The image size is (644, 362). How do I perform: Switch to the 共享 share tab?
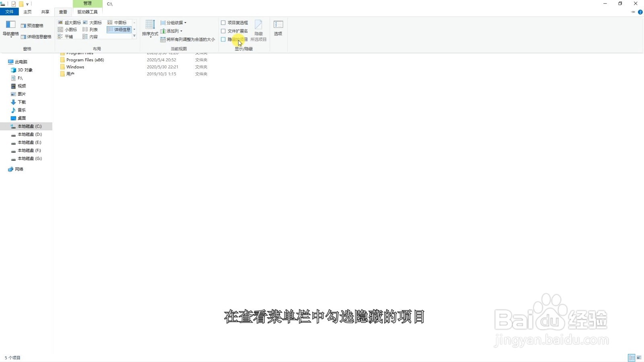(45, 12)
